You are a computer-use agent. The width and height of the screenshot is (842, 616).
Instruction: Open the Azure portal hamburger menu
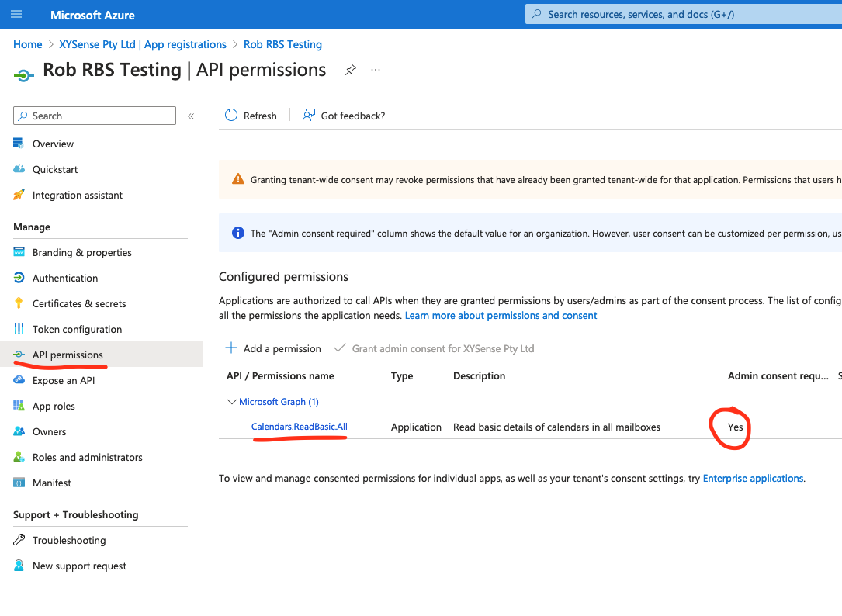pyautogui.click(x=16, y=15)
